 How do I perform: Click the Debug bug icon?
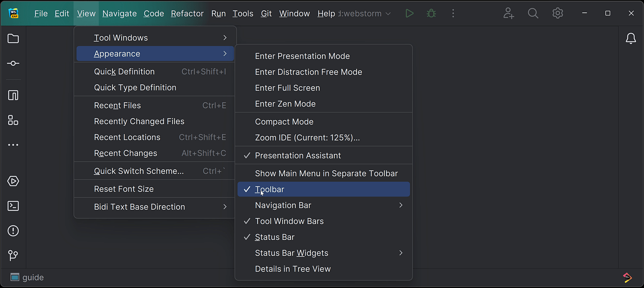click(x=431, y=14)
